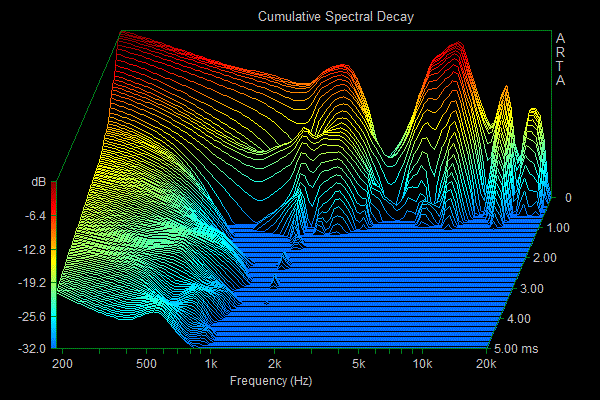Image resolution: width=600 pixels, height=400 pixels.
Task: Click the 1.00 time axis label
Action: (558, 228)
